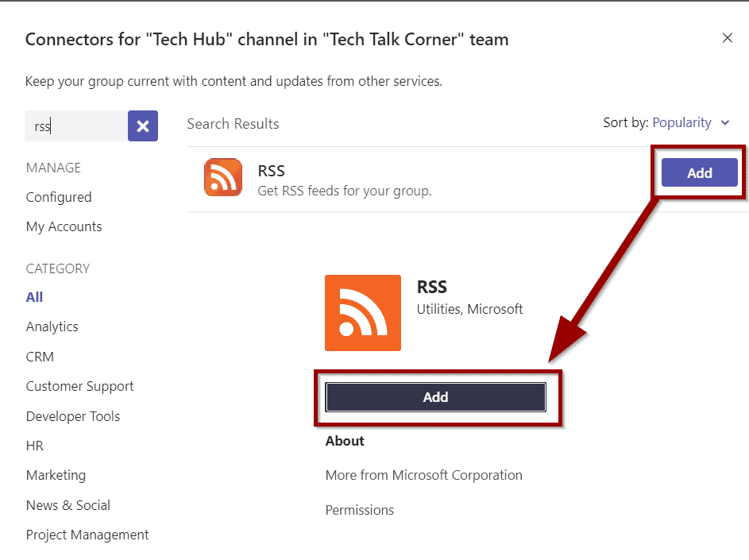
Task: Select the Customer Support category
Action: (x=79, y=386)
